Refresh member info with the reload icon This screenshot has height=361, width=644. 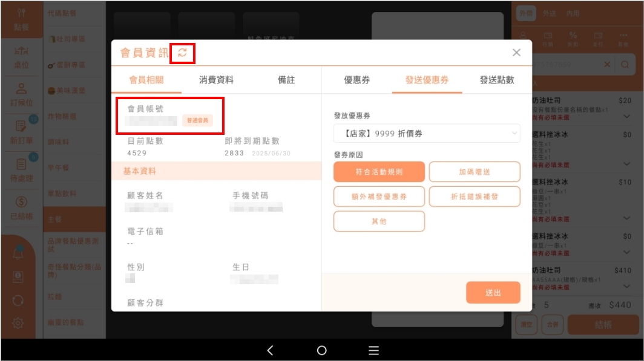coord(182,53)
